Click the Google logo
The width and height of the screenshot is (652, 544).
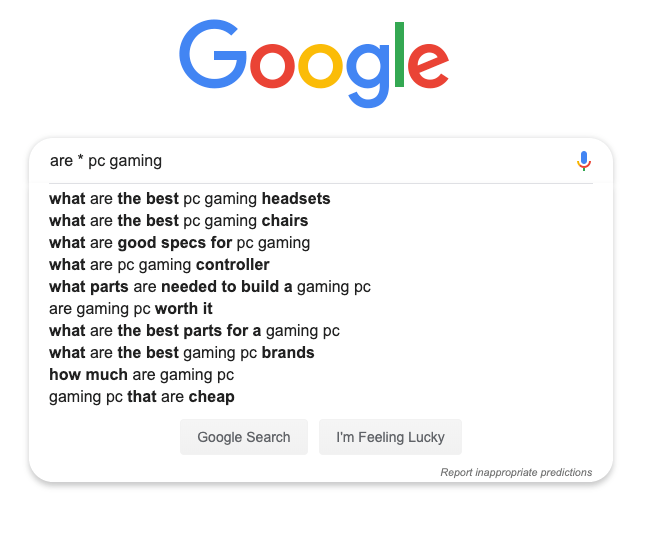pyautogui.click(x=314, y=63)
